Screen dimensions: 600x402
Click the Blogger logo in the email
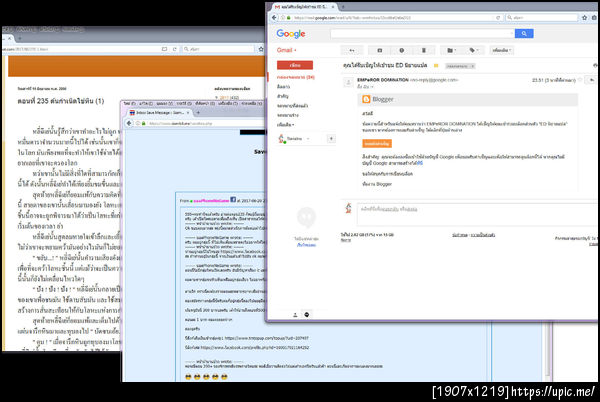377,99
